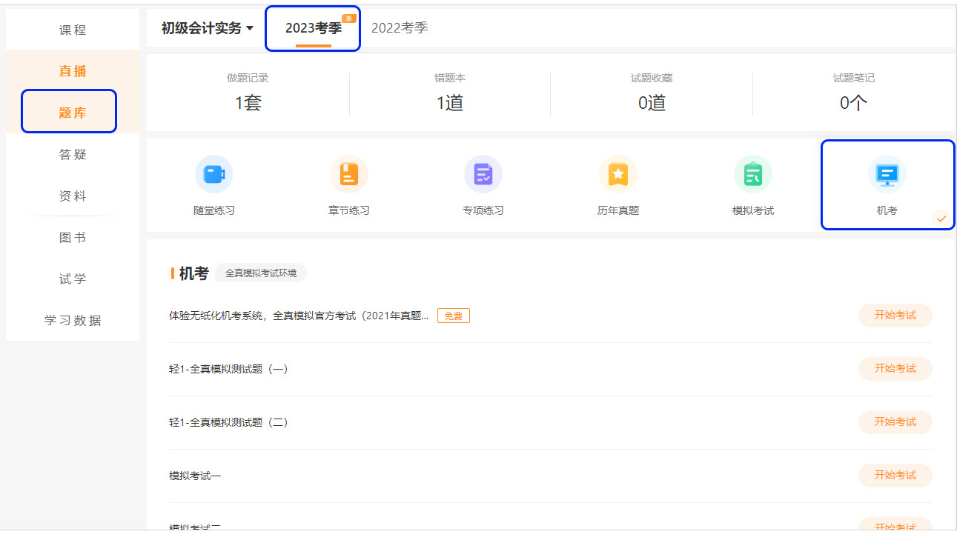Open the 错题本 wrong answers book

click(x=448, y=93)
